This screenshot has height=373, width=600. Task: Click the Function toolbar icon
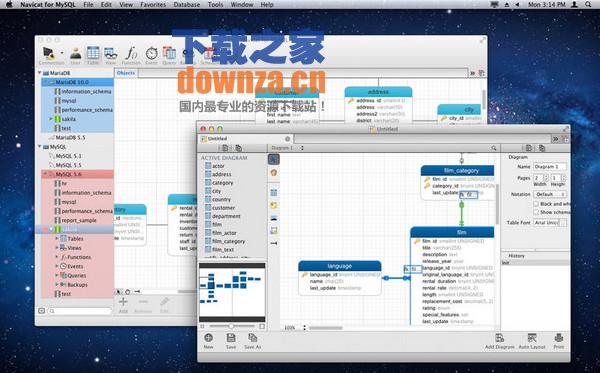(131, 54)
